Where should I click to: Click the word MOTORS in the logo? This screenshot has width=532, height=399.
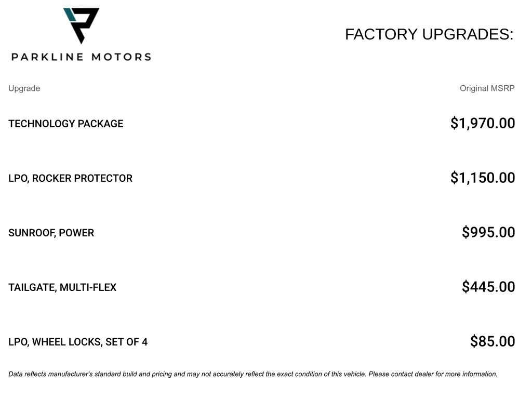122,57
